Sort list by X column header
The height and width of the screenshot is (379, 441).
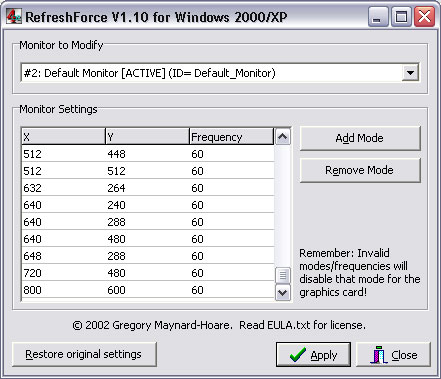[x=63, y=136]
